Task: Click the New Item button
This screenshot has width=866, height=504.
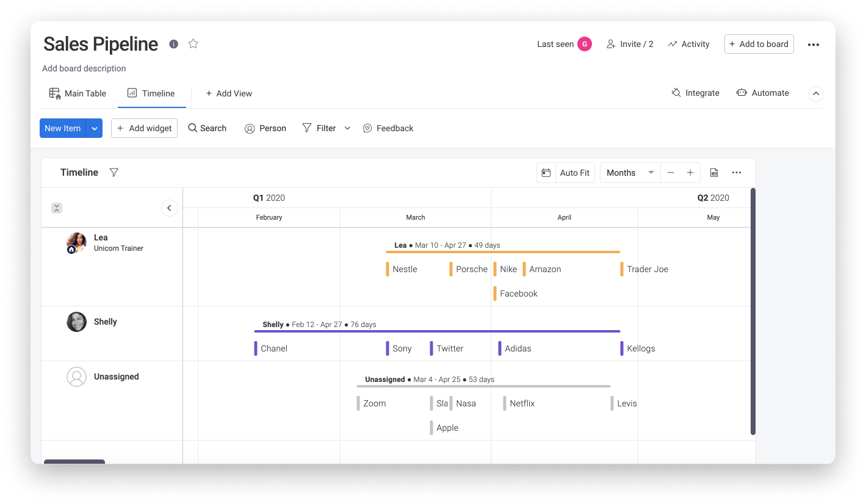Action: [63, 128]
